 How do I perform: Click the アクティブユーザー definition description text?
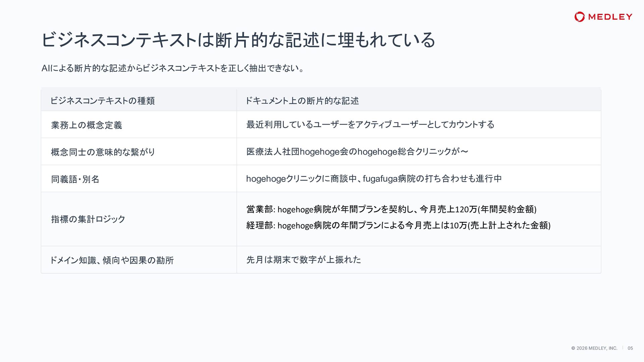click(370, 124)
